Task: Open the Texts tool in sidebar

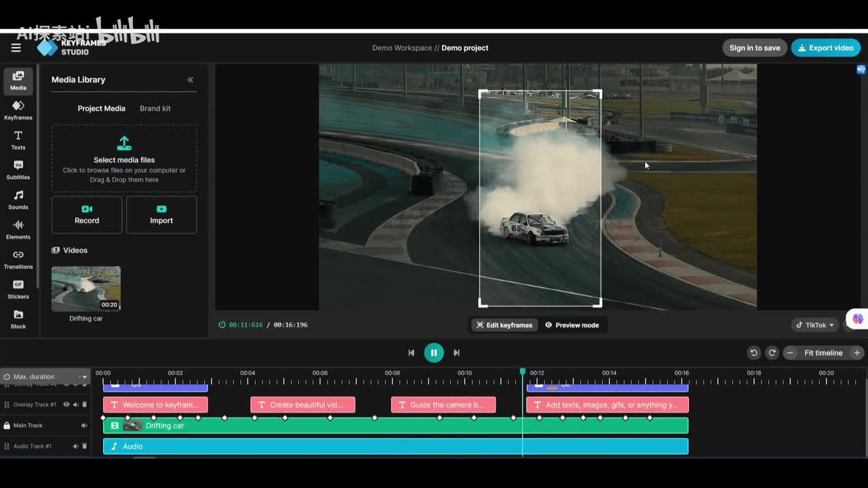Action: tap(18, 140)
